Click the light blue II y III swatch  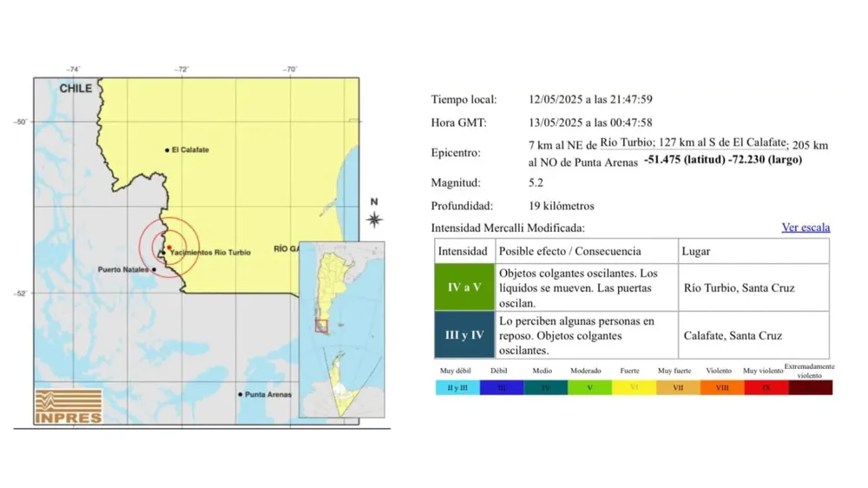click(x=457, y=387)
